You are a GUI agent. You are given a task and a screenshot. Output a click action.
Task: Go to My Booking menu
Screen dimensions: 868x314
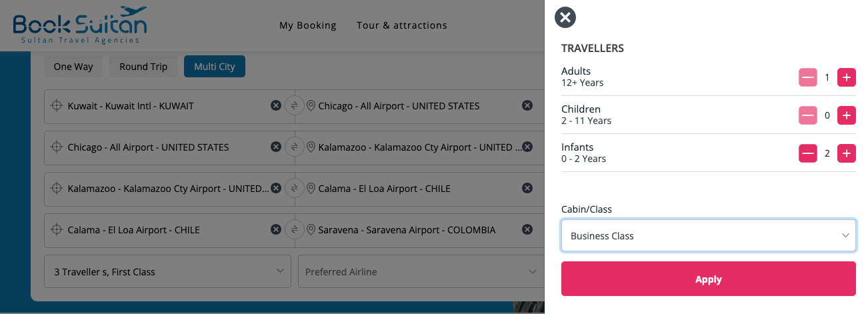coord(307,25)
